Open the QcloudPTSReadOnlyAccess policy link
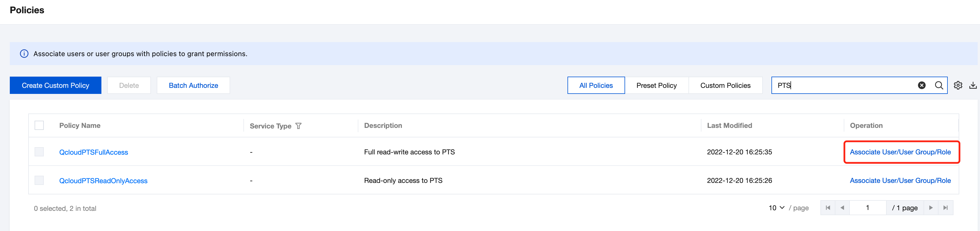The width and height of the screenshot is (980, 231). [x=103, y=181]
